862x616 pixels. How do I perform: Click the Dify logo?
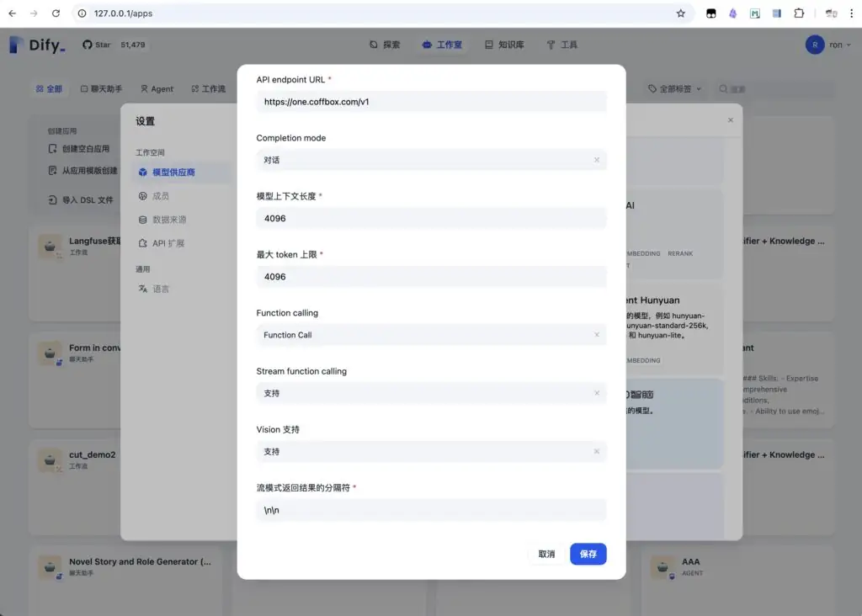point(37,45)
